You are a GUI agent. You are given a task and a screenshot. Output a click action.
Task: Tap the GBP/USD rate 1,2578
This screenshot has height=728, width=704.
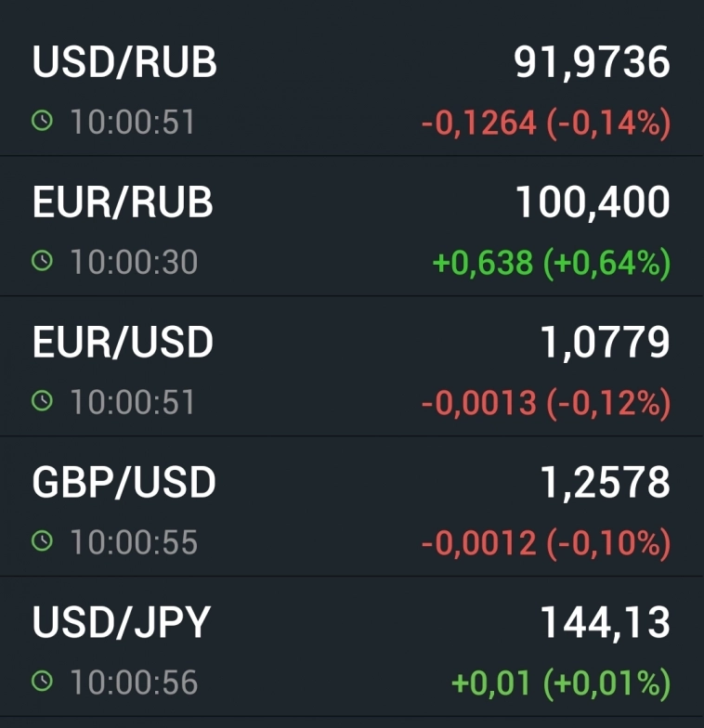605,482
